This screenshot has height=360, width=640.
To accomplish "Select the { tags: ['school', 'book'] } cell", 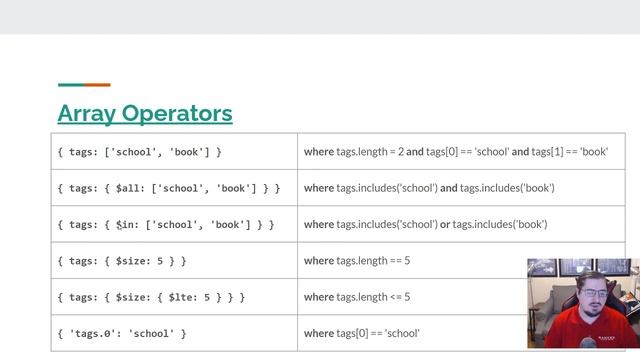I will (174, 151).
